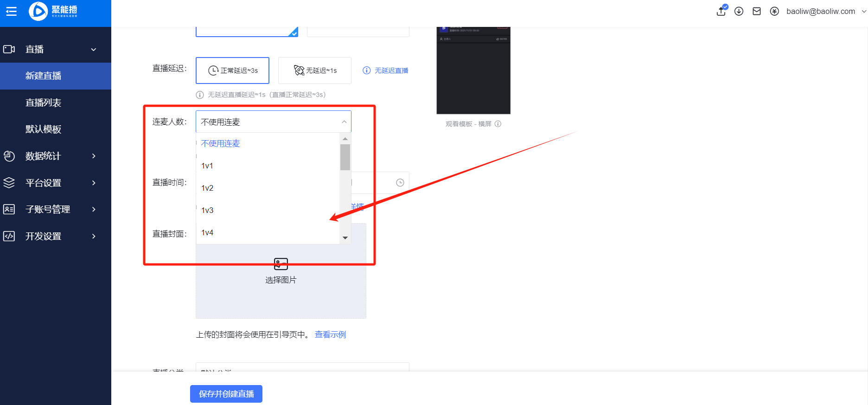Toggle the 直播 sidebar menu
Screen dimensions: 868x405
[x=56, y=49]
